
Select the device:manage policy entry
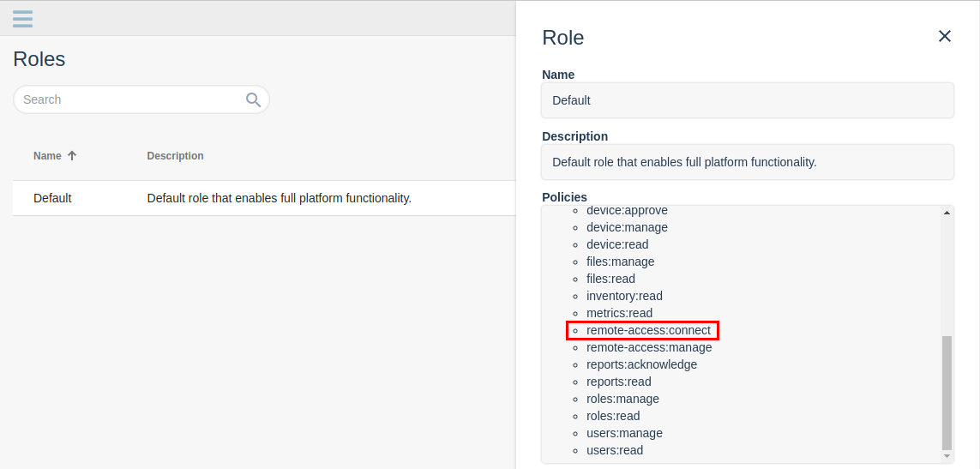[627, 227]
